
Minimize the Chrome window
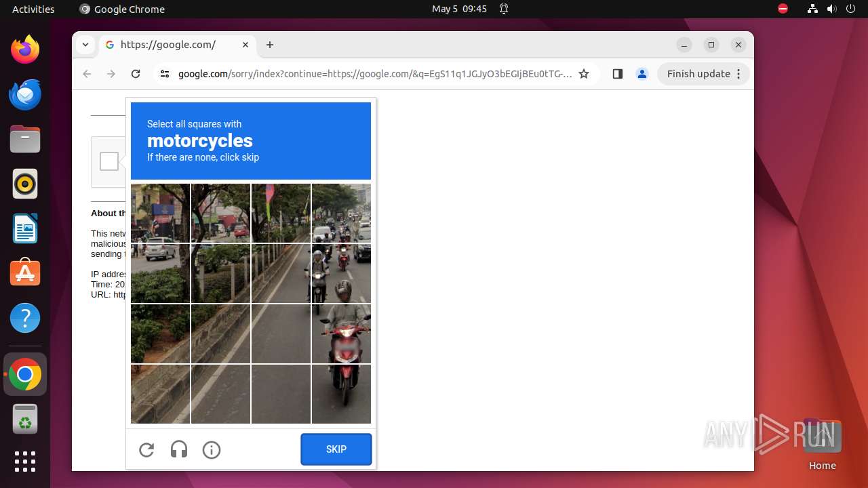pos(684,45)
